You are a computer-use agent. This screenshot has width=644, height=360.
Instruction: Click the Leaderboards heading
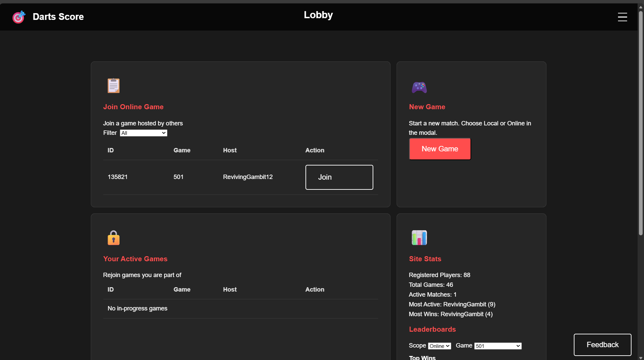tap(432, 329)
